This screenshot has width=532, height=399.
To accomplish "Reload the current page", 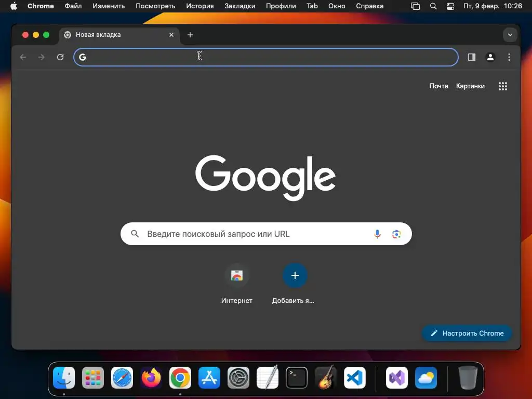I will point(60,57).
